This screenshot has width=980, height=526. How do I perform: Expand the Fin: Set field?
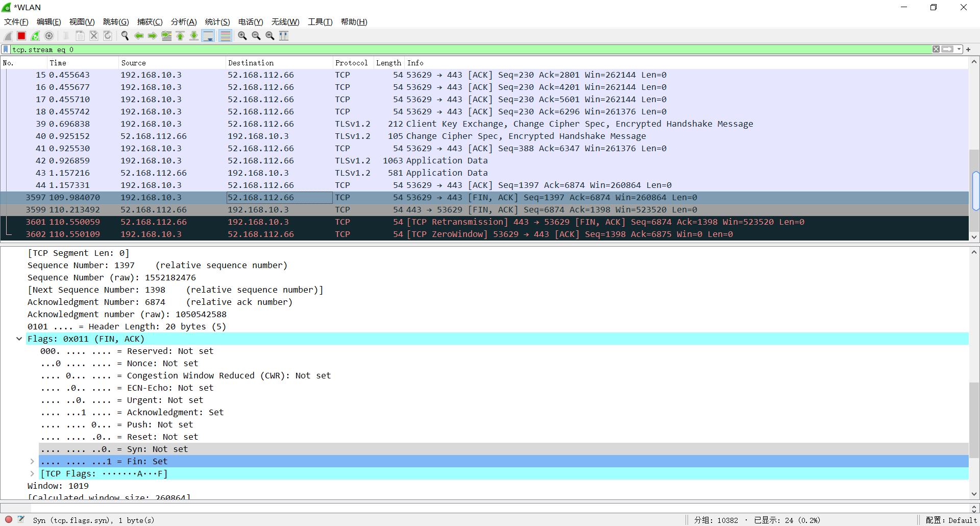point(32,461)
